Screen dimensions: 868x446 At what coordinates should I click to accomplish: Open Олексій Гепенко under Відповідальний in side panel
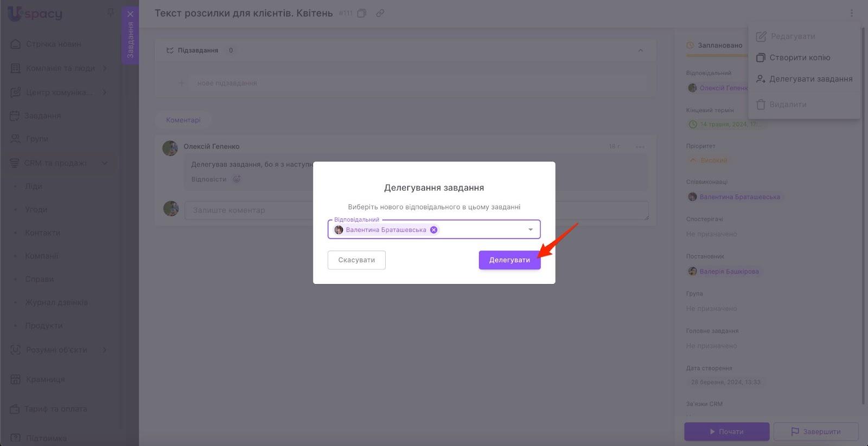(718, 88)
